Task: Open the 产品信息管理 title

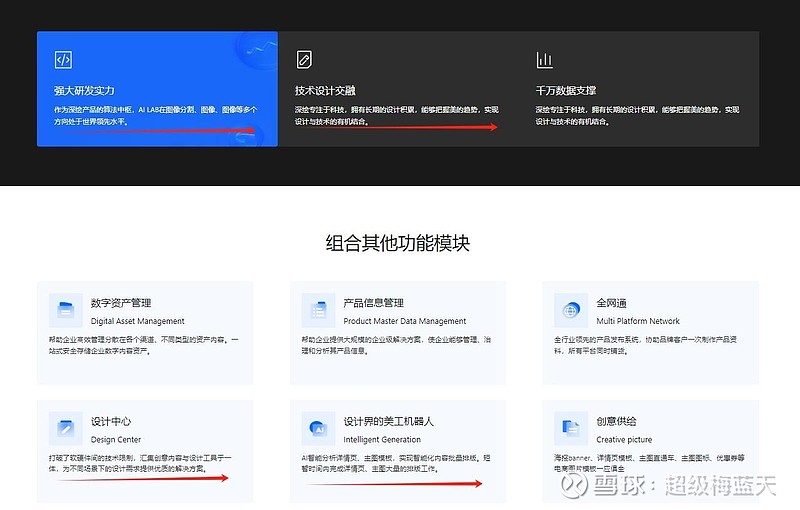Action: (x=373, y=303)
